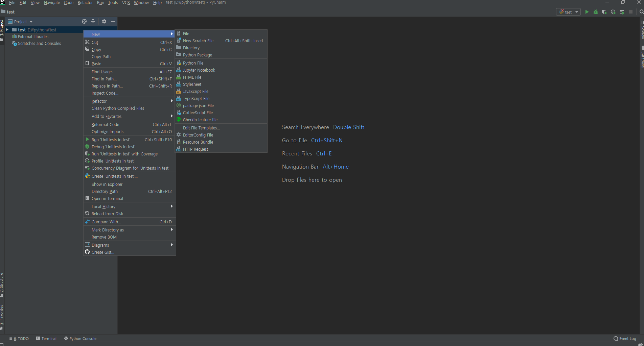Toggle the Favorites side tool window
644x346 pixels.
tap(2, 317)
